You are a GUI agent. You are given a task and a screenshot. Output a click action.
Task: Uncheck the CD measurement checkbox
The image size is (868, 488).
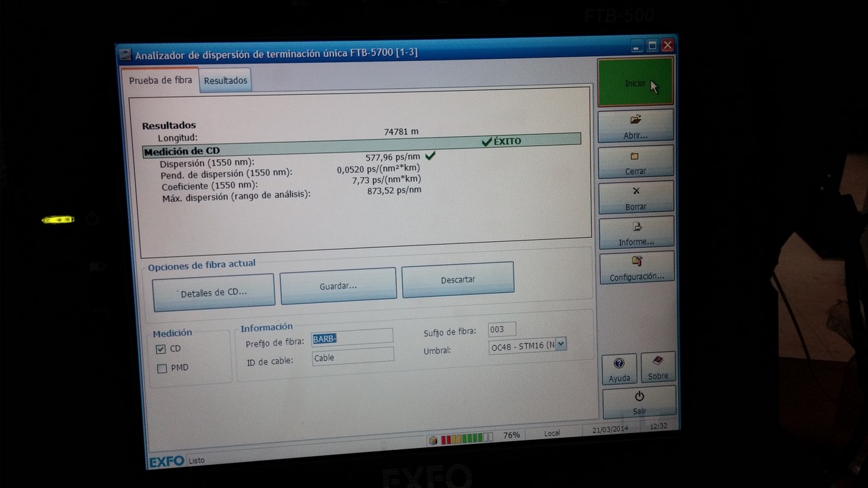click(x=161, y=349)
